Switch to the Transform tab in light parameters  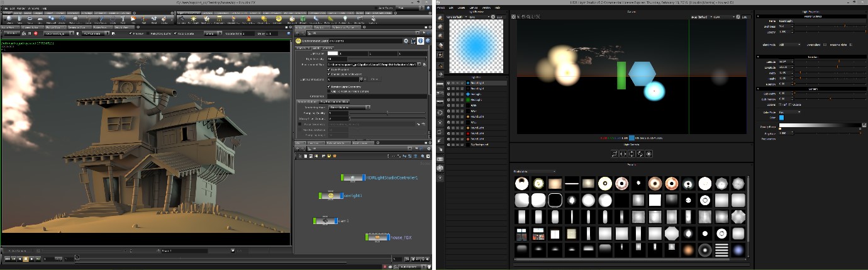303,48
